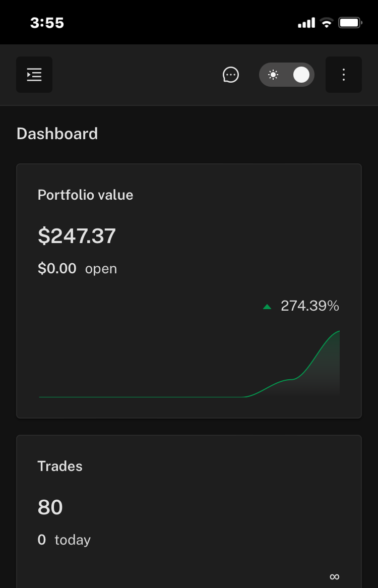
Task: Click the battery icon in status bar
Action: [x=350, y=23]
